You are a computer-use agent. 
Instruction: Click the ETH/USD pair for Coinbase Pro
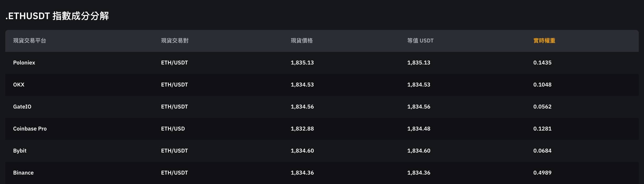(173, 129)
